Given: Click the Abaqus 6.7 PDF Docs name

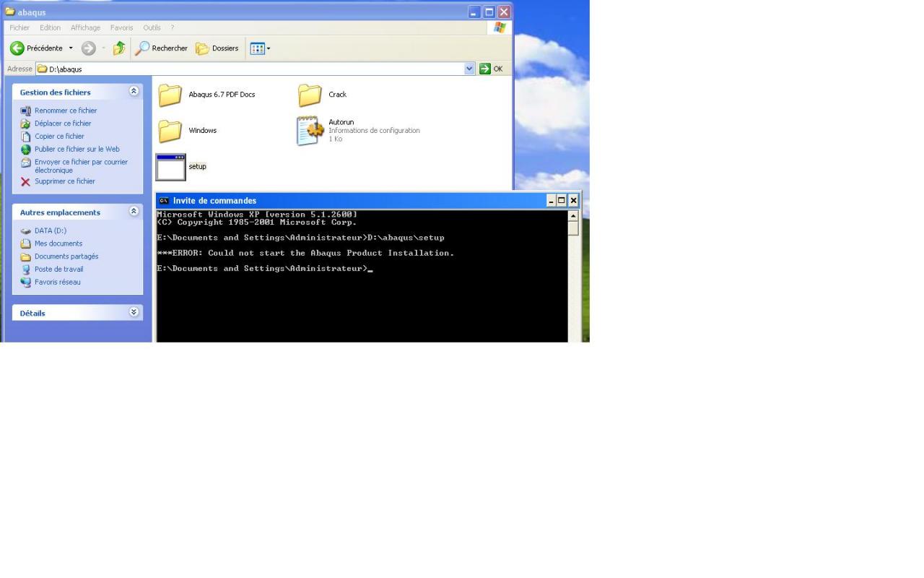Looking at the screenshot, I should click(x=222, y=95).
